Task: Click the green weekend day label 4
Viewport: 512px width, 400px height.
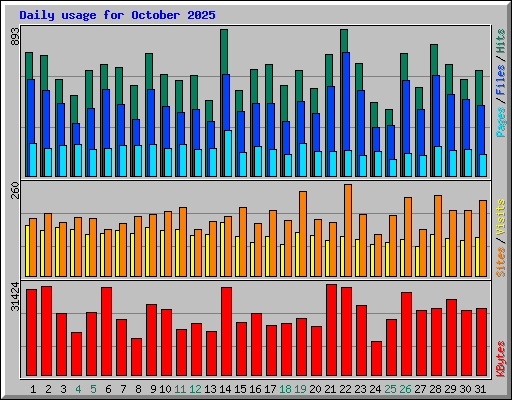Action: pyautogui.click(x=78, y=389)
